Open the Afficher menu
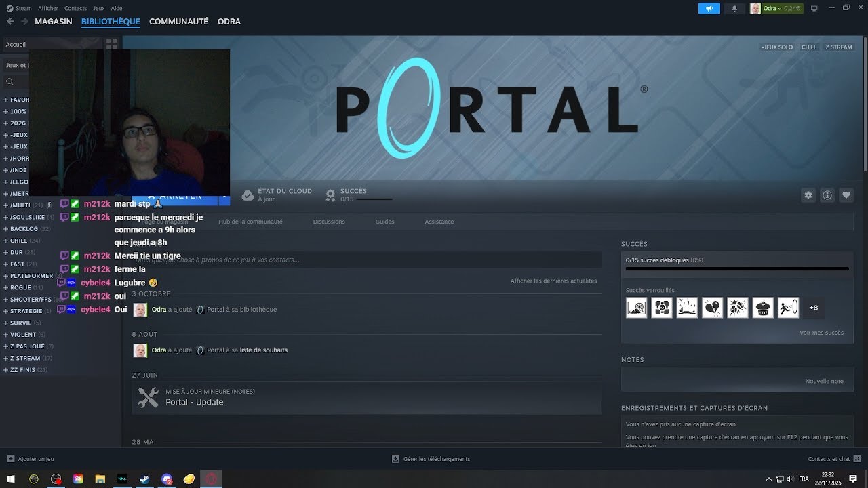 pos(48,8)
